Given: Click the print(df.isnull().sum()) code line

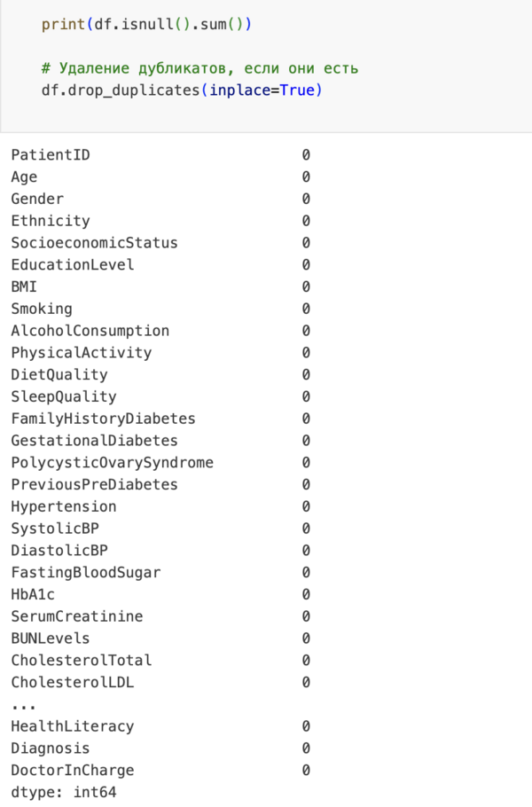Looking at the screenshot, I should point(146,25).
